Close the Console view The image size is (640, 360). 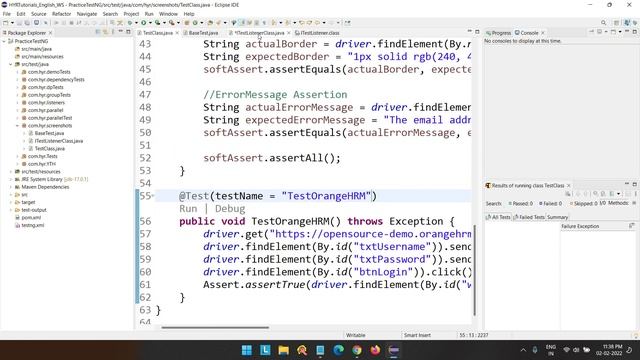(543, 33)
